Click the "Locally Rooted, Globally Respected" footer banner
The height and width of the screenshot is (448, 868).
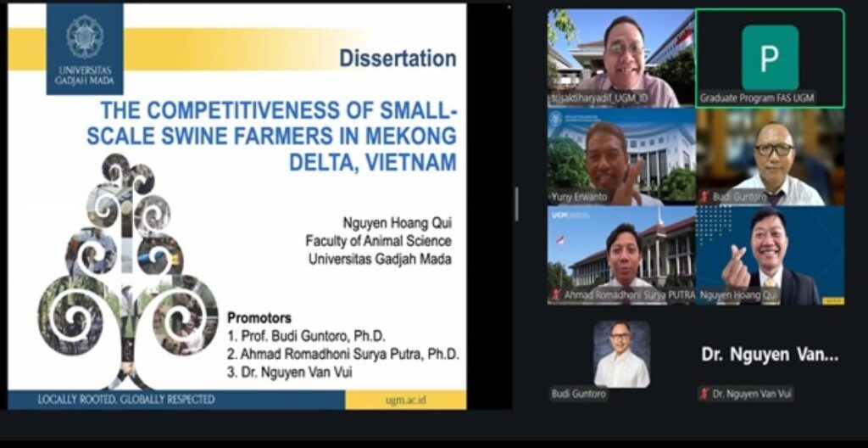pyautogui.click(x=126, y=400)
